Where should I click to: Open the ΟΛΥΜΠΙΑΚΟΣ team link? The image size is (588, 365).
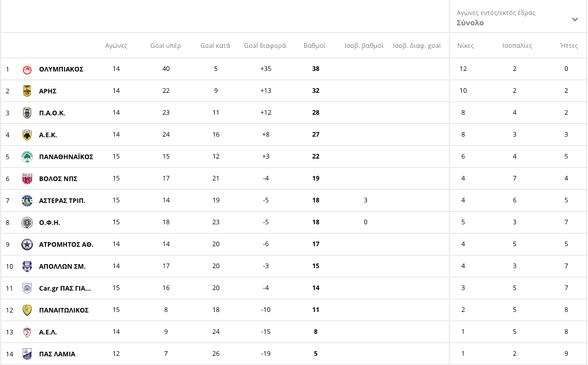tap(61, 69)
